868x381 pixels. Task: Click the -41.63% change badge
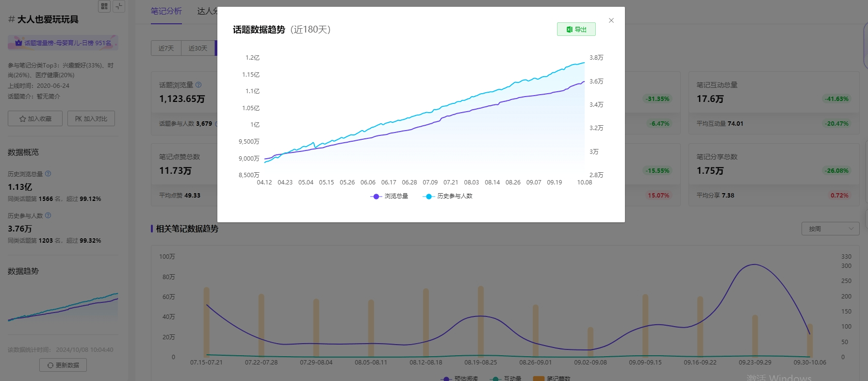837,99
